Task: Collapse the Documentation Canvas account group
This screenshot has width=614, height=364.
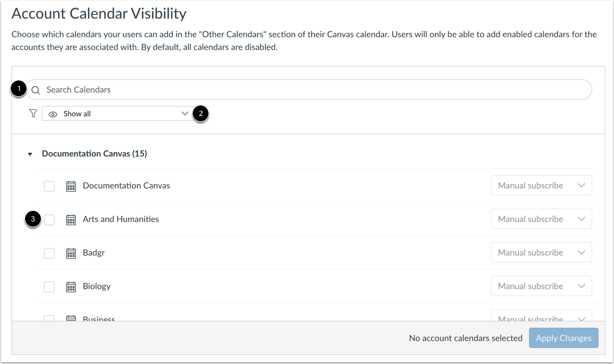Action: click(x=30, y=153)
